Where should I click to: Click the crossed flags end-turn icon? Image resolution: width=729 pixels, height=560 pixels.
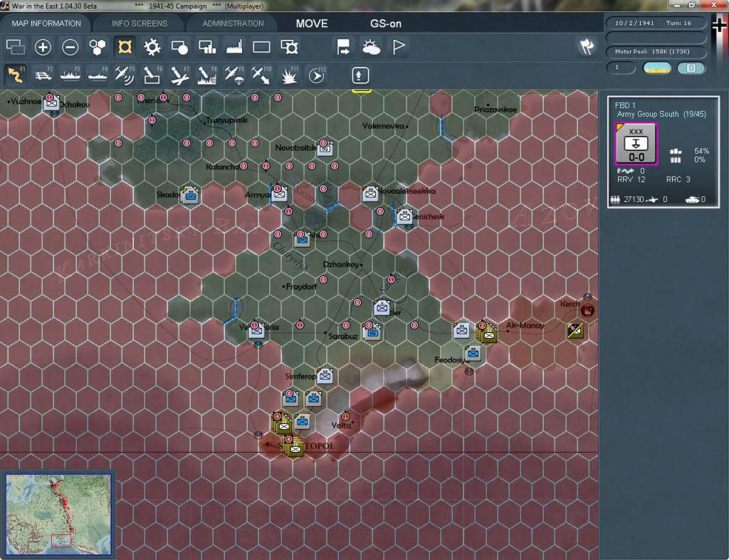pos(587,46)
